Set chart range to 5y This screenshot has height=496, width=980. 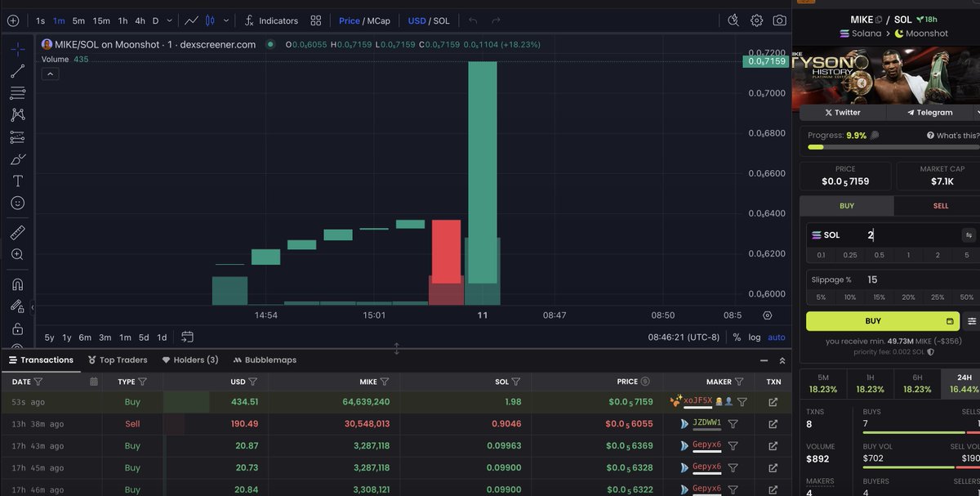pos(50,337)
